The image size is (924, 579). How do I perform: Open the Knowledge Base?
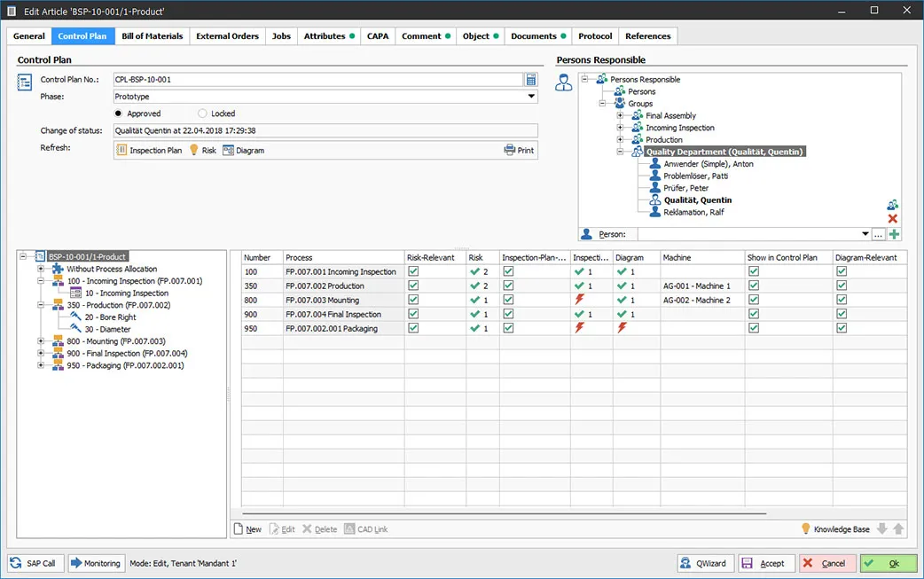pyautogui.click(x=835, y=529)
